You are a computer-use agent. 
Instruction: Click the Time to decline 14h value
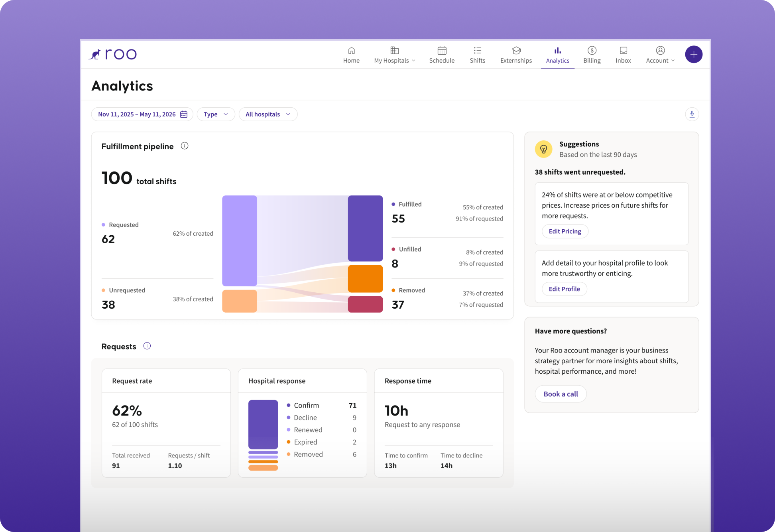coord(447,465)
